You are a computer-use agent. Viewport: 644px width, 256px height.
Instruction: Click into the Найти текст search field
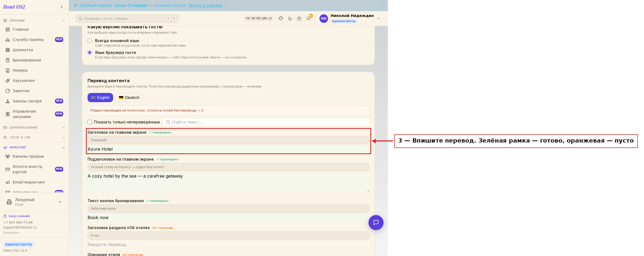266,122
